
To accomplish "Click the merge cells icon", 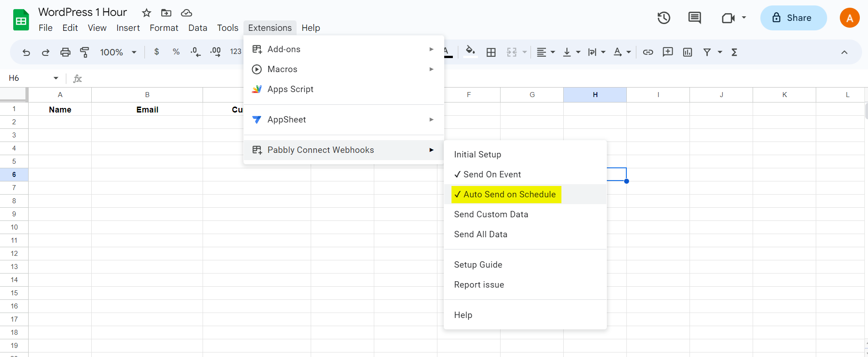I will pos(512,52).
